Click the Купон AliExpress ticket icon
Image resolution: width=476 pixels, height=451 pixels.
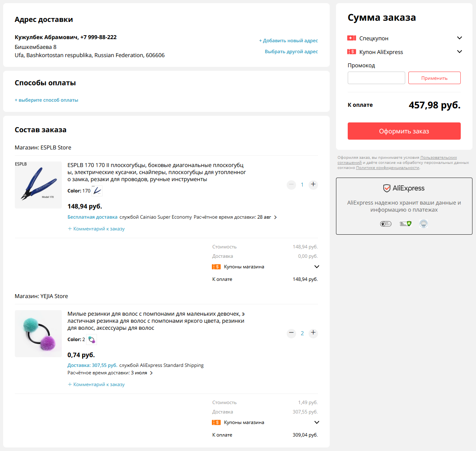352,52
